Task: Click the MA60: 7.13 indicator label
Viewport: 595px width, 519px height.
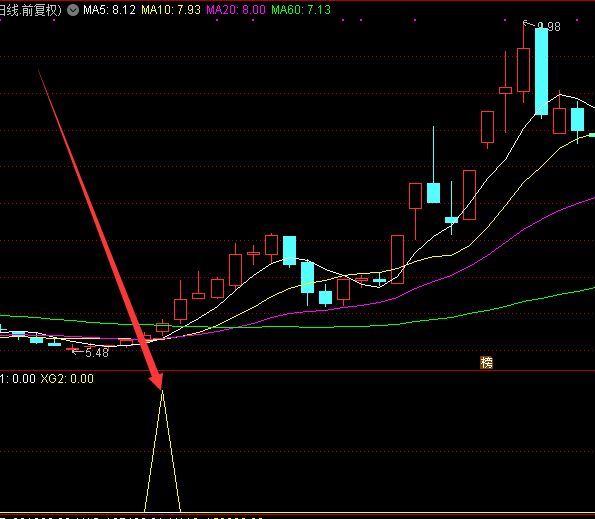Action: pos(301,9)
